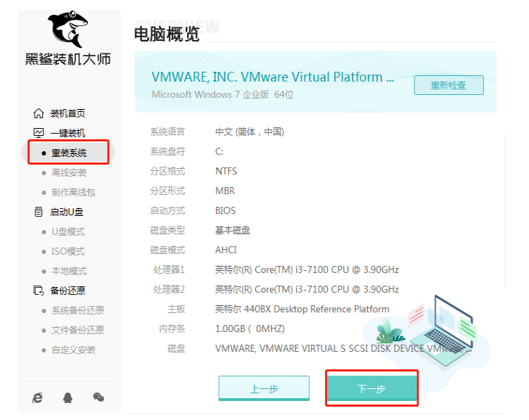Click the VMWARE, INC. VMware Virtual Platform title

click(x=273, y=77)
